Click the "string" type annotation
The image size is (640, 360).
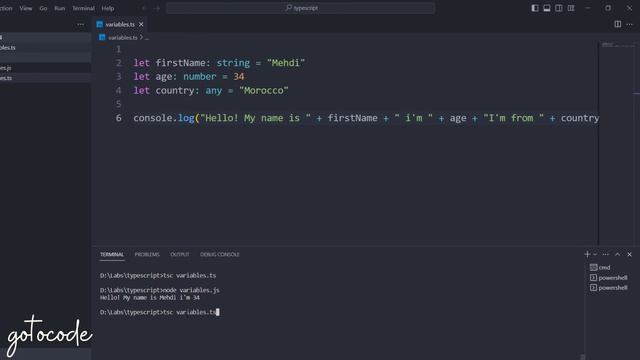[x=233, y=63]
